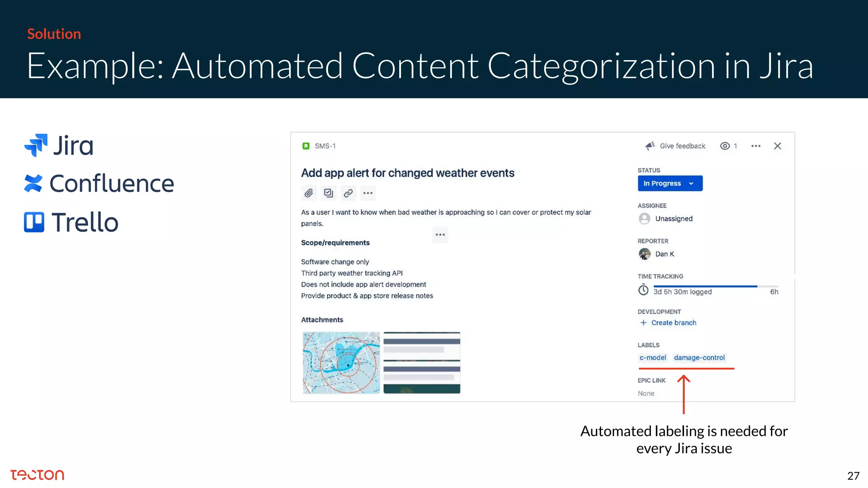This screenshot has height=488, width=868.
Task: Click the attach file paperclip icon
Action: click(309, 193)
